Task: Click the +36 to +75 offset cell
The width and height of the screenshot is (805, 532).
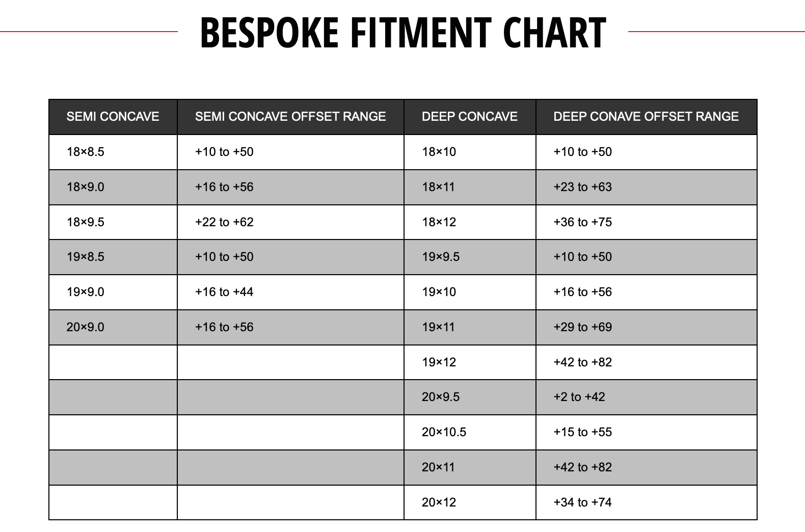Action: 582,222
